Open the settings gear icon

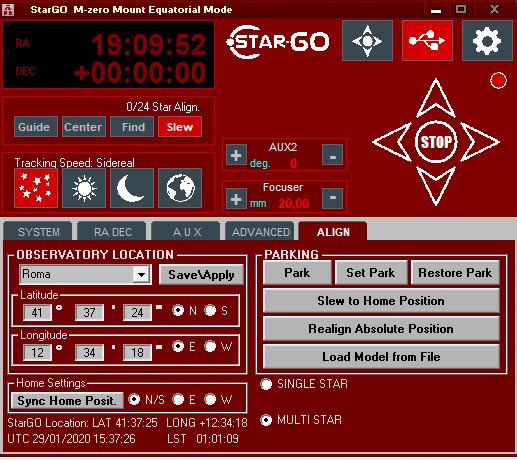487,41
